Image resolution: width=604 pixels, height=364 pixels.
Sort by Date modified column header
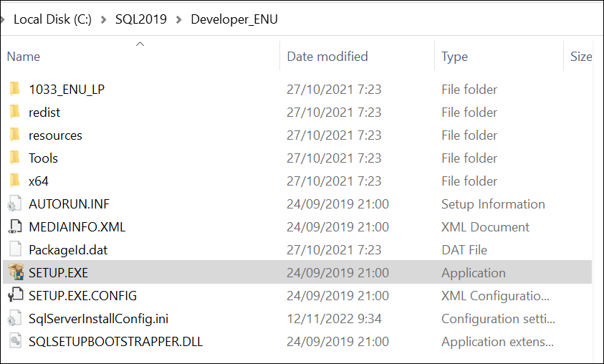327,57
